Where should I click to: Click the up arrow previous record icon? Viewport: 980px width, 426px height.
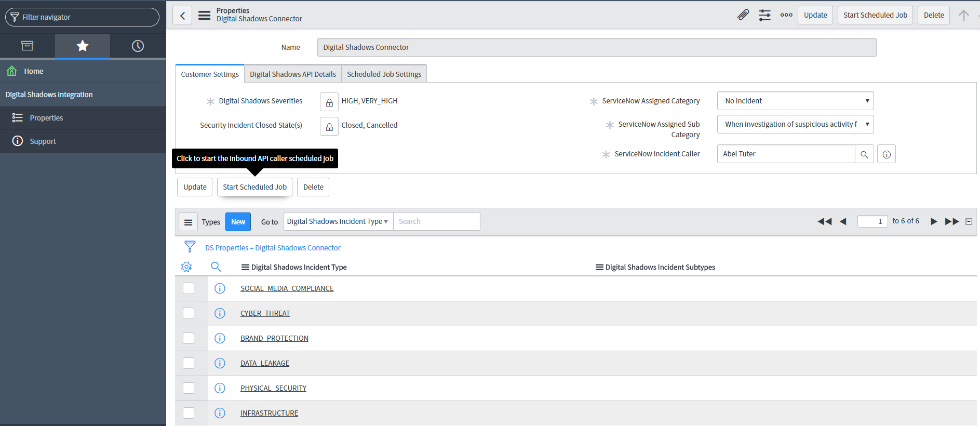click(963, 15)
